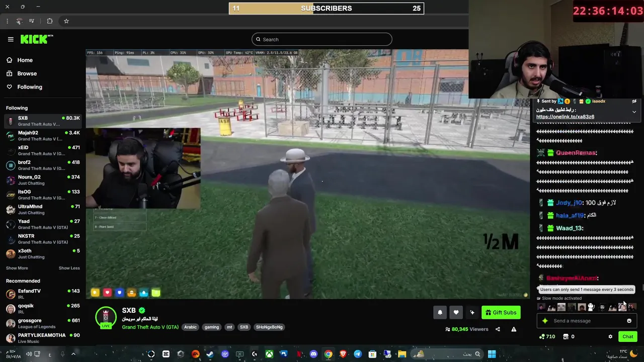Click the share stream icon
Image resolution: width=644 pixels, height=362 pixels.
point(498,329)
